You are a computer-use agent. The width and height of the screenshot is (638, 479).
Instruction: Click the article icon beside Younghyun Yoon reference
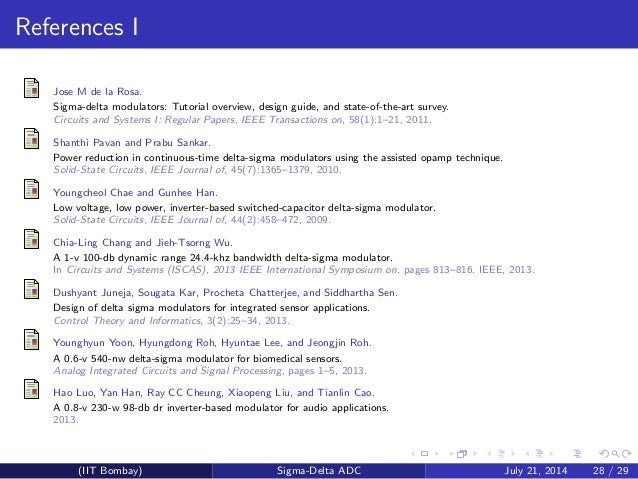click(x=31, y=339)
